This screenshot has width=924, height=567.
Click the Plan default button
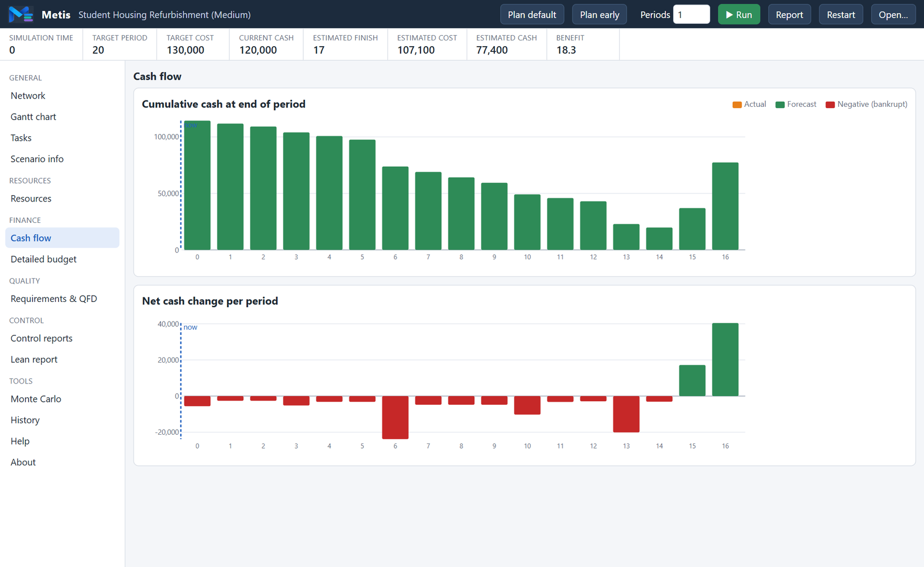point(532,14)
